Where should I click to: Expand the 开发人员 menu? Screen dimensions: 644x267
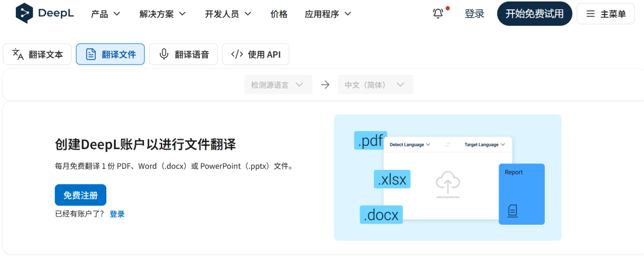228,14
